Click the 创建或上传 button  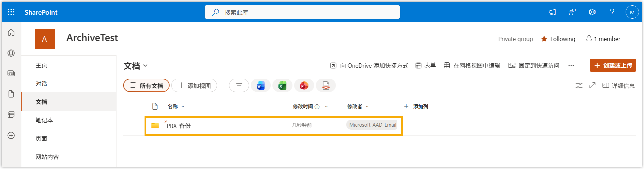click(613, 65)
